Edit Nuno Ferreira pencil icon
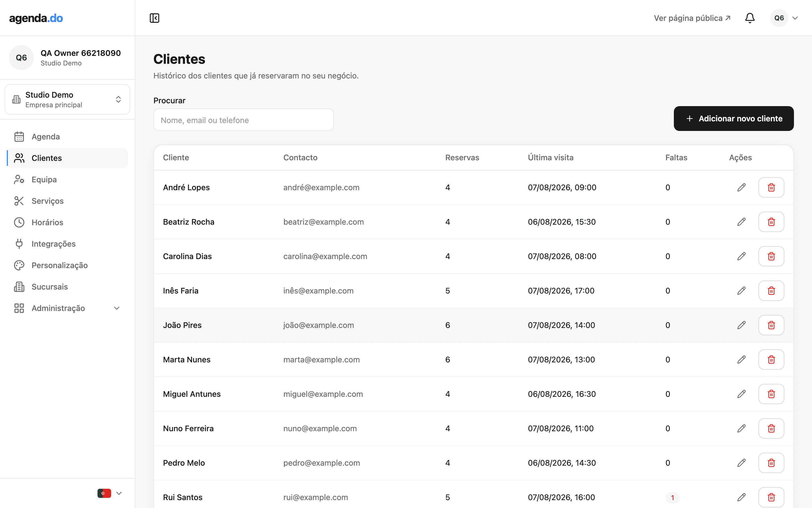 (742, 428)
